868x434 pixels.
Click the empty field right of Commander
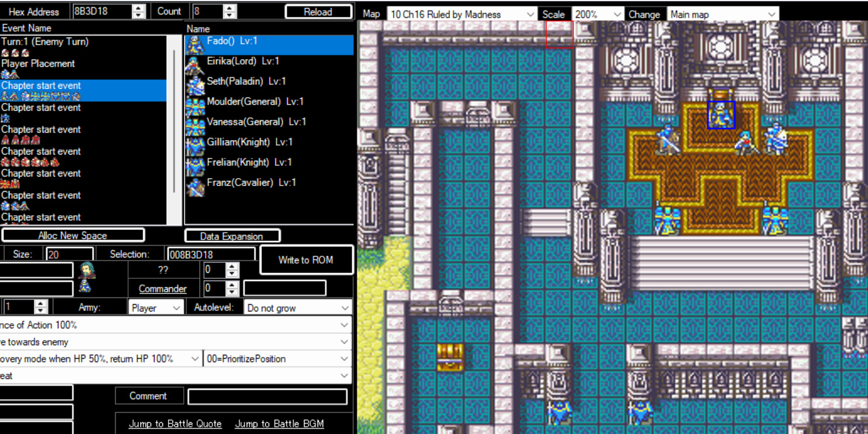pyautogui.click(x=284, y=288)
